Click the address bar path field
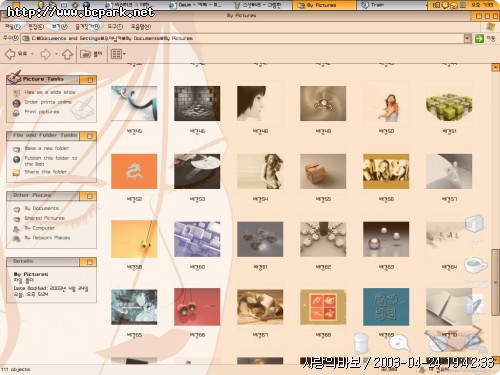This screenshot has width=500, height=375. (x=247, y=38)
